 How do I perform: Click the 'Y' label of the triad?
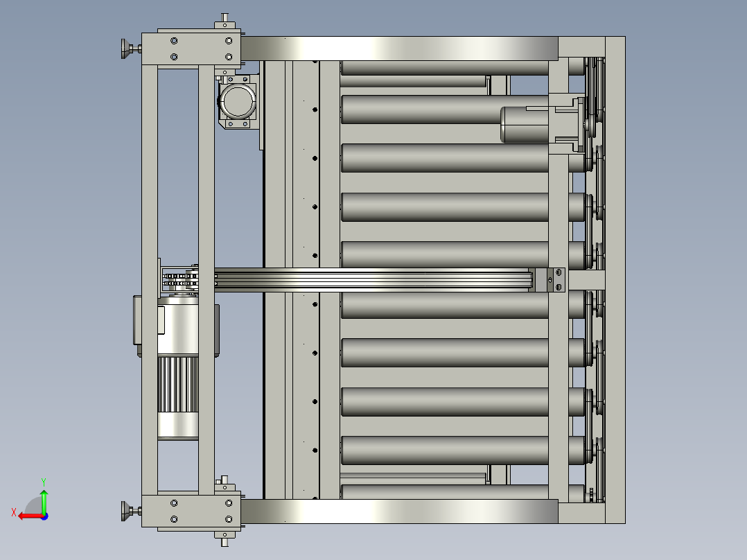[44, 482]
